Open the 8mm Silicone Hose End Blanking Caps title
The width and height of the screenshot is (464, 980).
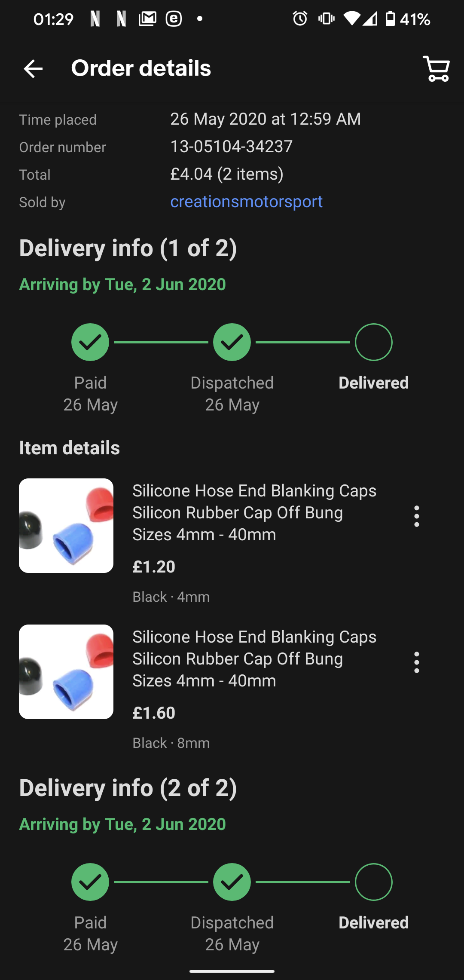pos(254,659)
